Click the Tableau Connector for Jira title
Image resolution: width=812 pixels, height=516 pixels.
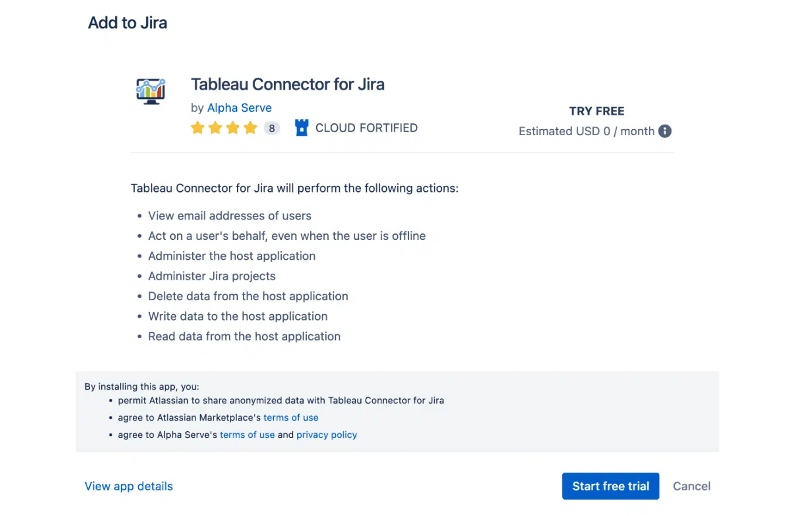click(288, 84)
